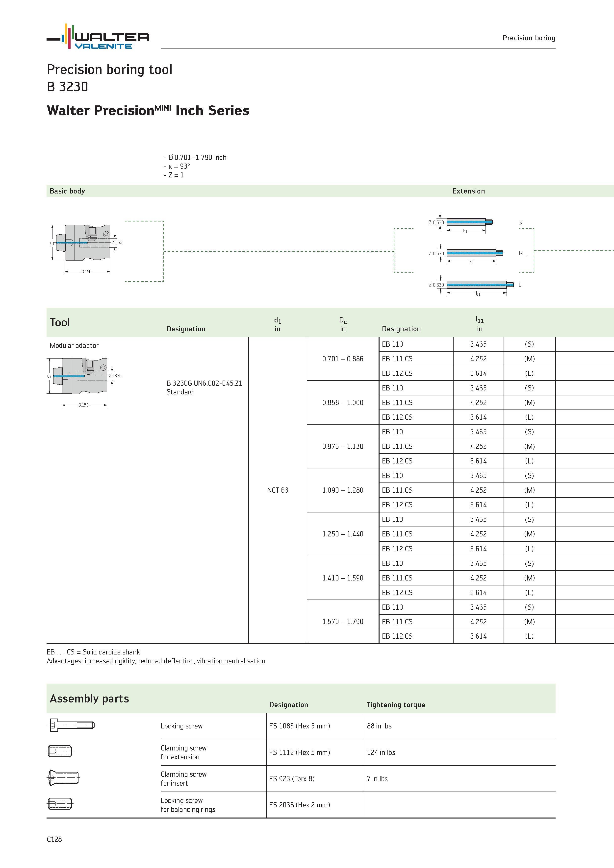Click 'FS 923 (Torx 8)' designation
The width and height of the screenshot is (614, 868).
(x=292, y=778)
